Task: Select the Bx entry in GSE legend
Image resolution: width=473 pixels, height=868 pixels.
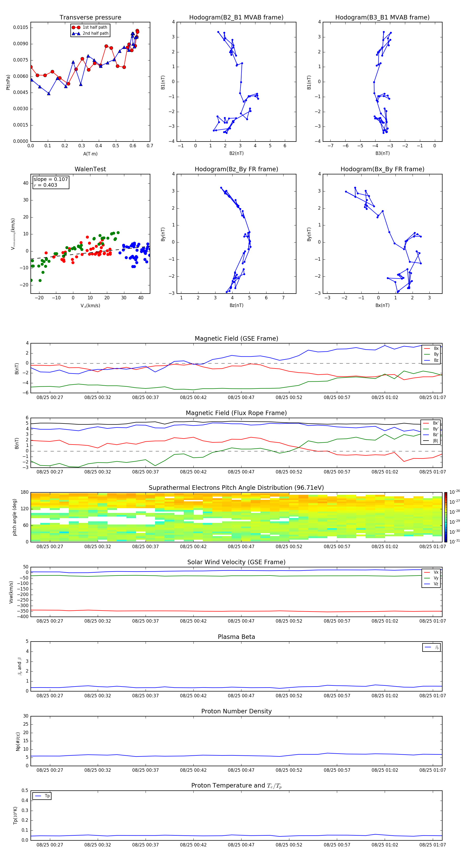Action: pyautogui.click(x=431, y=349)
